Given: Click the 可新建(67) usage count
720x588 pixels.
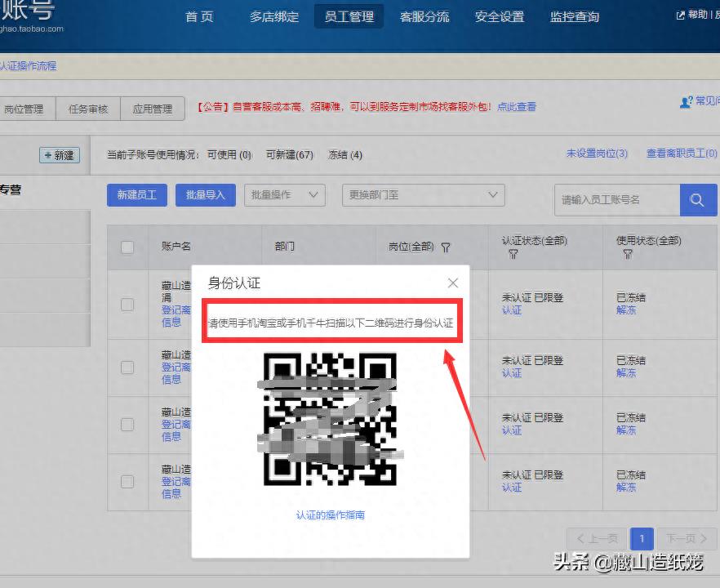Looking at the screenshot, I should [x=290, y=155].
